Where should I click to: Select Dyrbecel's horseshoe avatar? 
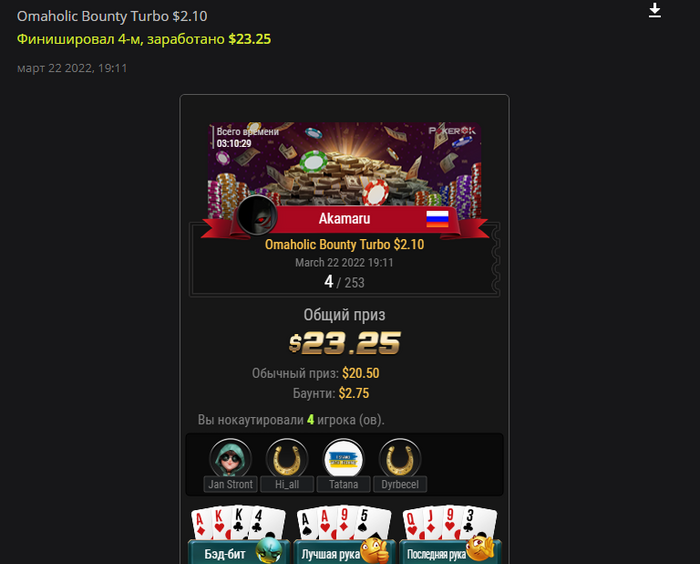[x=400, y=458]
